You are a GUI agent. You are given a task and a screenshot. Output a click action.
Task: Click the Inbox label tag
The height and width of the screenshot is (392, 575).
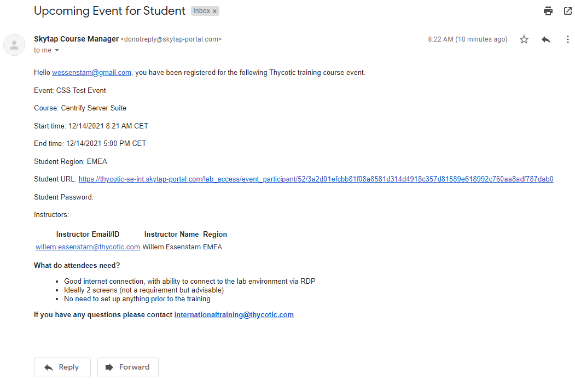coord(201,11)
